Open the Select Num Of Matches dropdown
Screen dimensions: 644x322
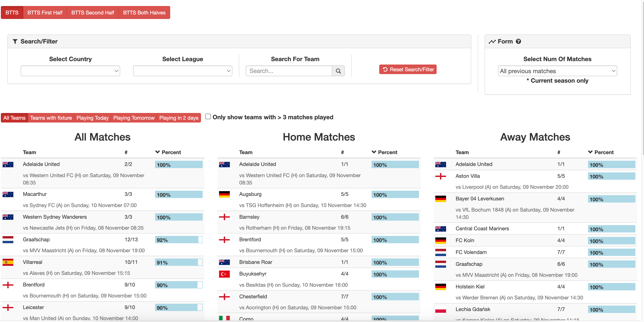(x=557, y=71)
